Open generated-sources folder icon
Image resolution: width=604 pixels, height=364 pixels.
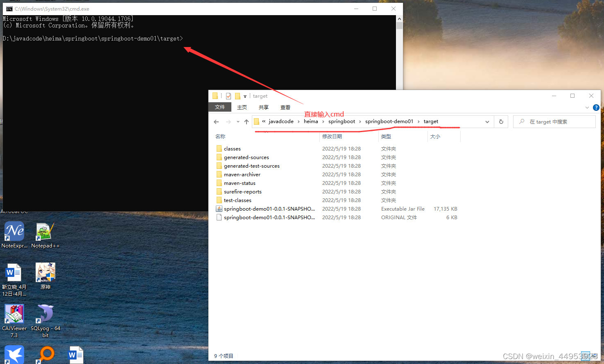point(219,157)
